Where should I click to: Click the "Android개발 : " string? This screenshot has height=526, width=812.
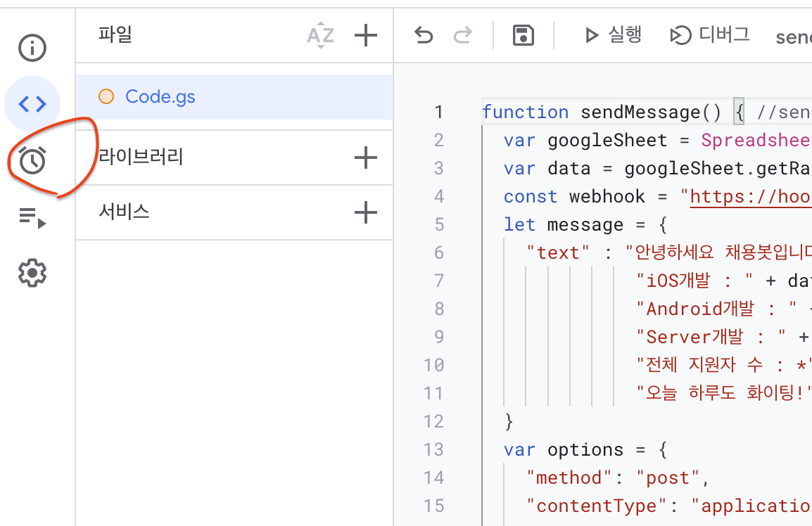[x=716, y=309]
